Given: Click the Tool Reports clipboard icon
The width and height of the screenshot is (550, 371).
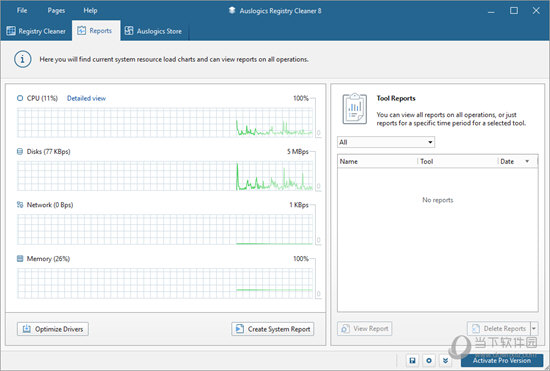Looking at the screenshot, I should (x=355, y=109).
